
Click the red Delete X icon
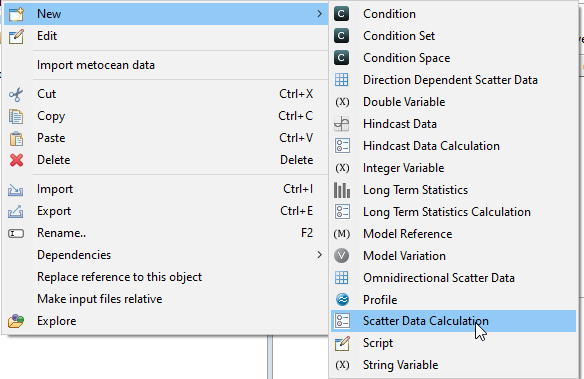click(16, 160)
